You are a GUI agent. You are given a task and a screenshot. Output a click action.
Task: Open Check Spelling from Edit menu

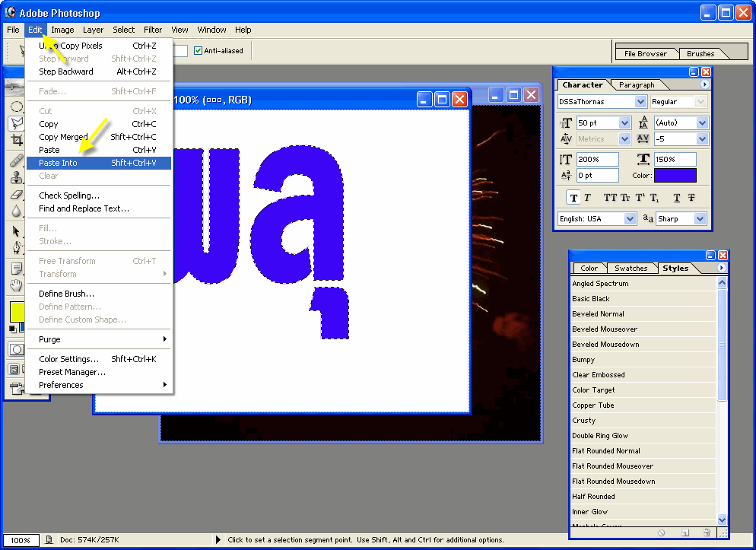(99, 196)
